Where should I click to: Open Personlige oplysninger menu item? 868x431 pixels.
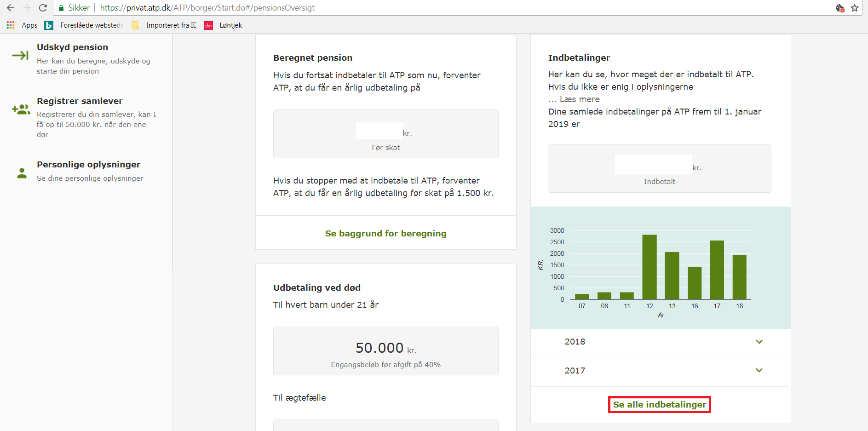(x=88, y=165)
